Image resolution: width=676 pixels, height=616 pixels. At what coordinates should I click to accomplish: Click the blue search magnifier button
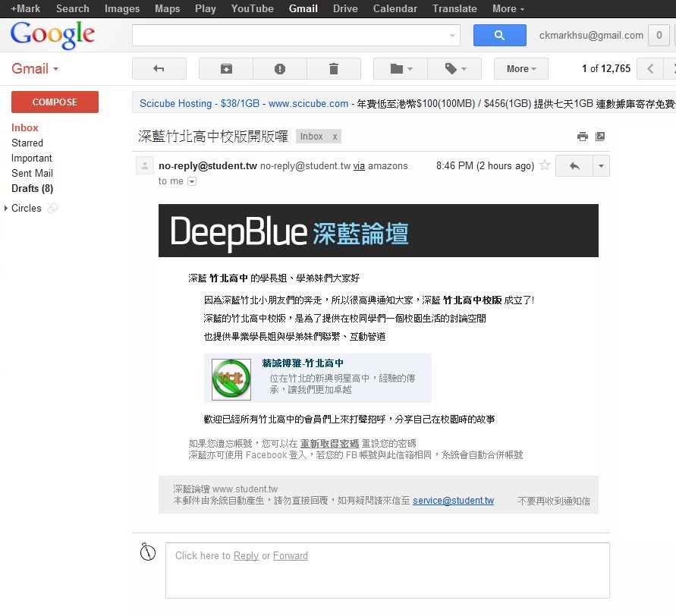[x=500, y=35]
